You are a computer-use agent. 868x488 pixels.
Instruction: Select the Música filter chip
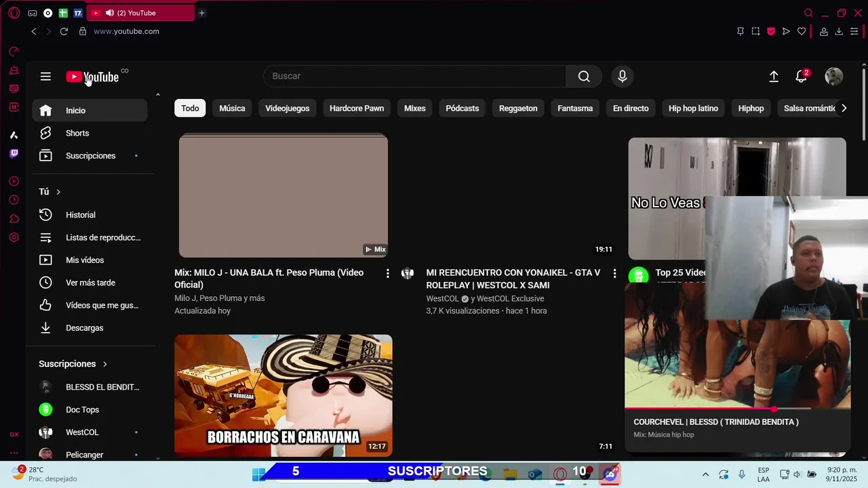click(x=232, y=108)
